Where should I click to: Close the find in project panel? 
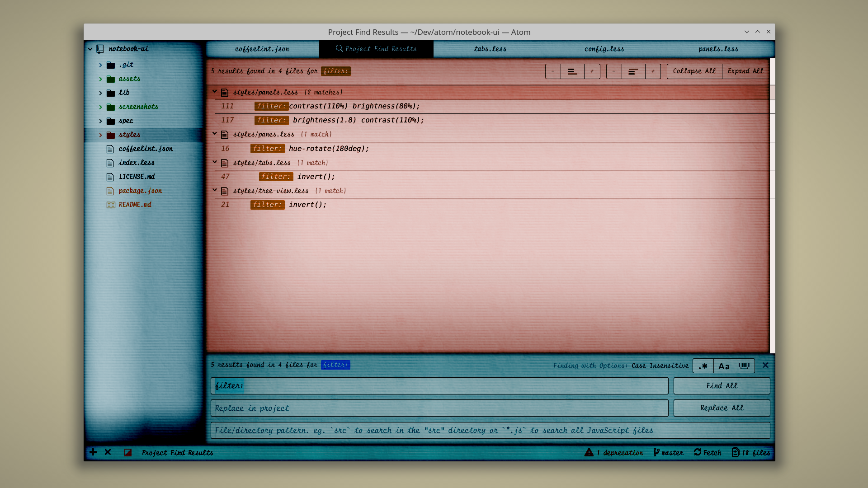[x=765, y=366]
